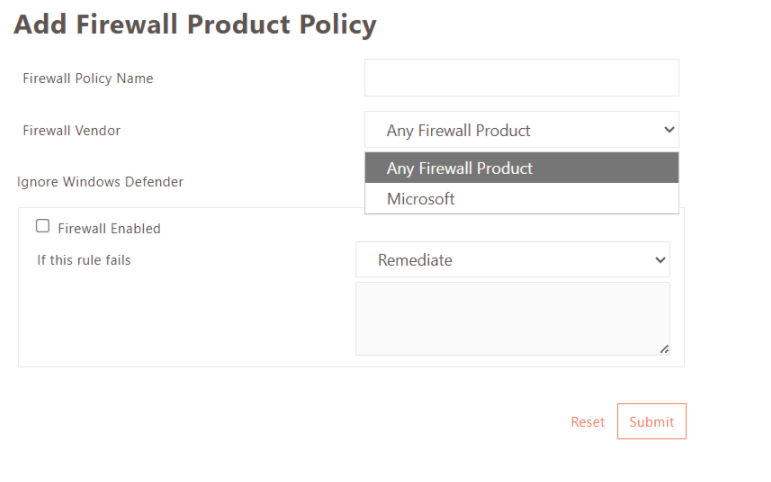Click the Firewall Policy Name text field
Screen dimensions: 771x482
pos(521,78)
